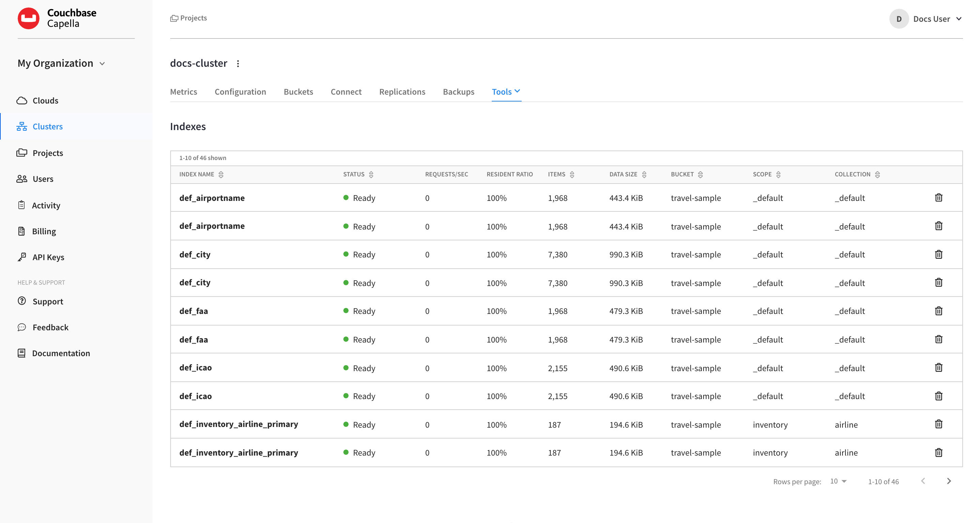This screenshot has height=523, width=980.
Task: Switch to the Metrics tab
Action: click(x=184, y=92)
